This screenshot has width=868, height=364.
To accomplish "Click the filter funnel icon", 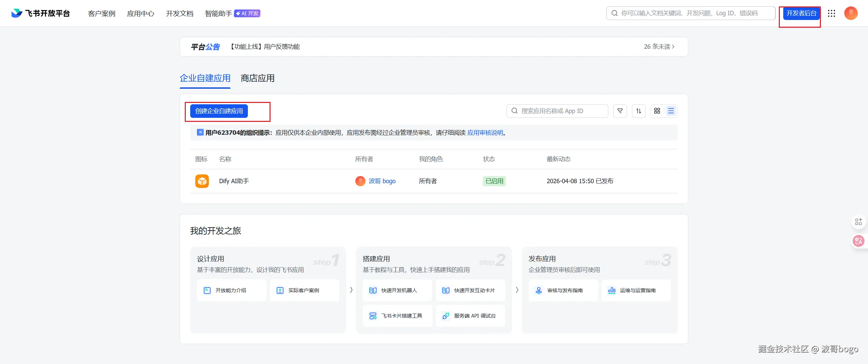I will pyautogui.click(x=620, y=111).
